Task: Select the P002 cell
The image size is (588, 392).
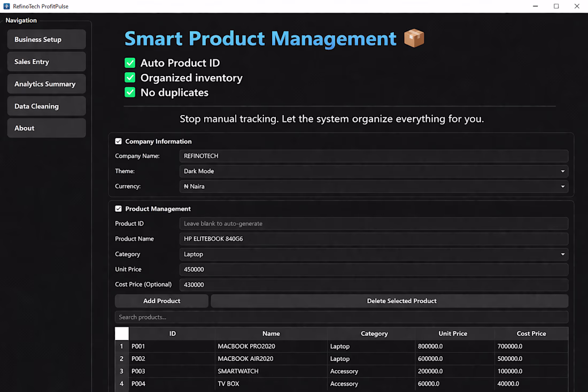Action: point(172,359)
